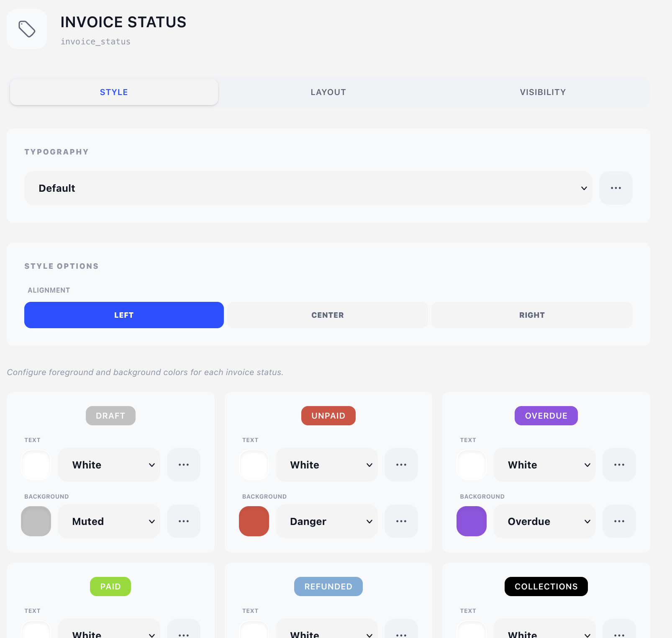Open more options for Unpaid background color
This screenshot has height=638, width=672.
(x=401, y=521)
